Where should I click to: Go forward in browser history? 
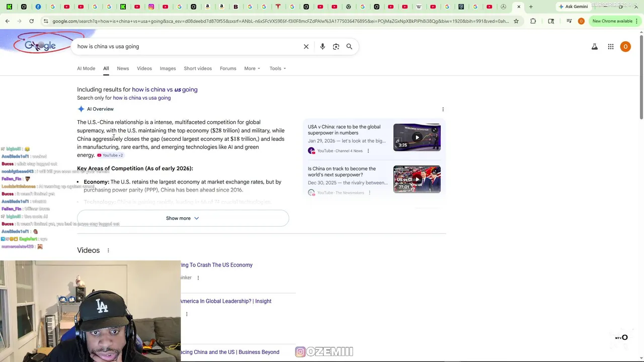coord(19,21)
